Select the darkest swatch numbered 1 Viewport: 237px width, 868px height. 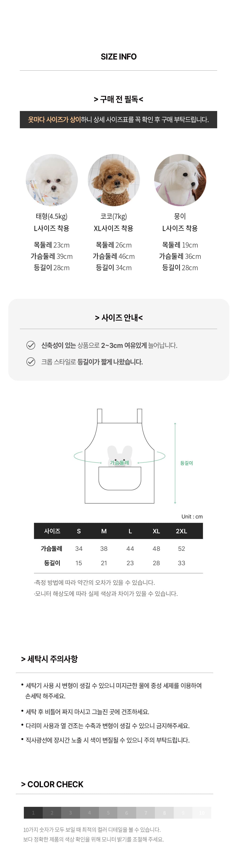[x=33, y=812]
